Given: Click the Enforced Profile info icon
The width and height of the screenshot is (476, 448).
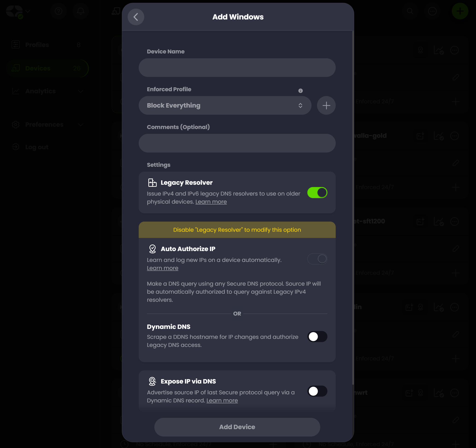Looking at the screenshot, I should [300, 91].
